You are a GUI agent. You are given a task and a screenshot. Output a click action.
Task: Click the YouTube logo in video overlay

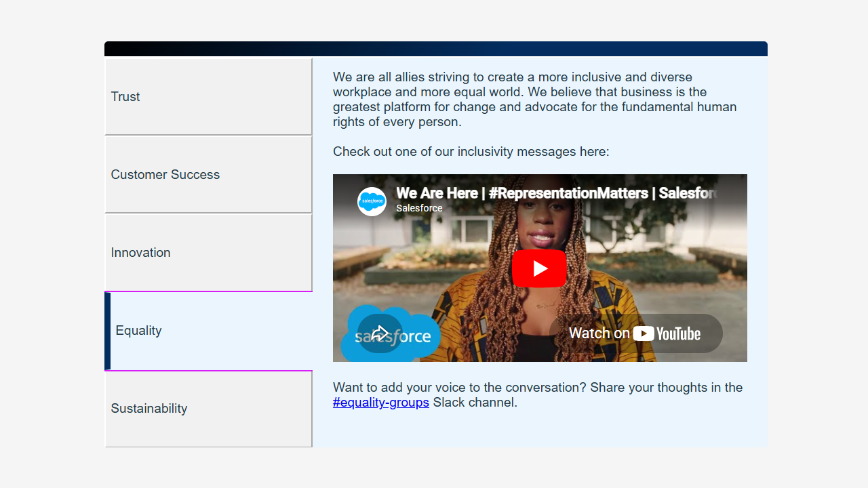tap(667, 333)
